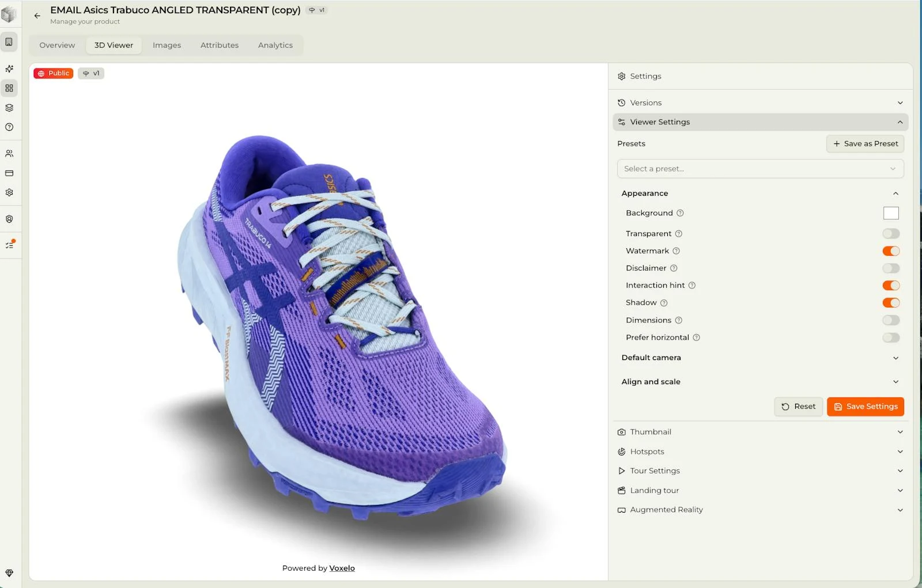Go back with the left arrow icon
Image resolution: width=922 pixels, height=588 pixels.
37,16
